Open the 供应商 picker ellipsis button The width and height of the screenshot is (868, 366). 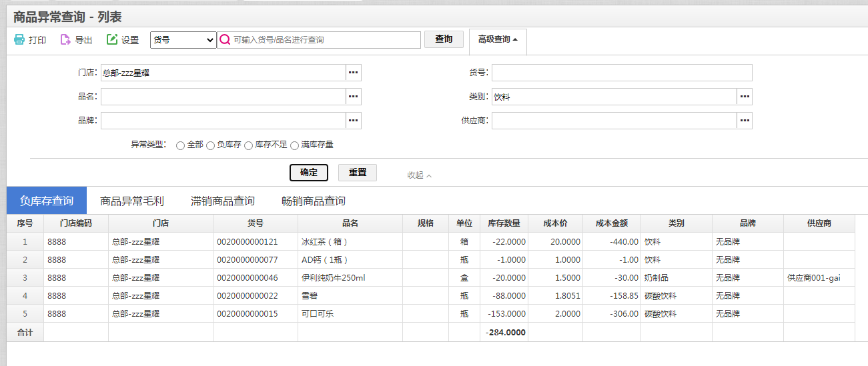(x=744, y=121)
